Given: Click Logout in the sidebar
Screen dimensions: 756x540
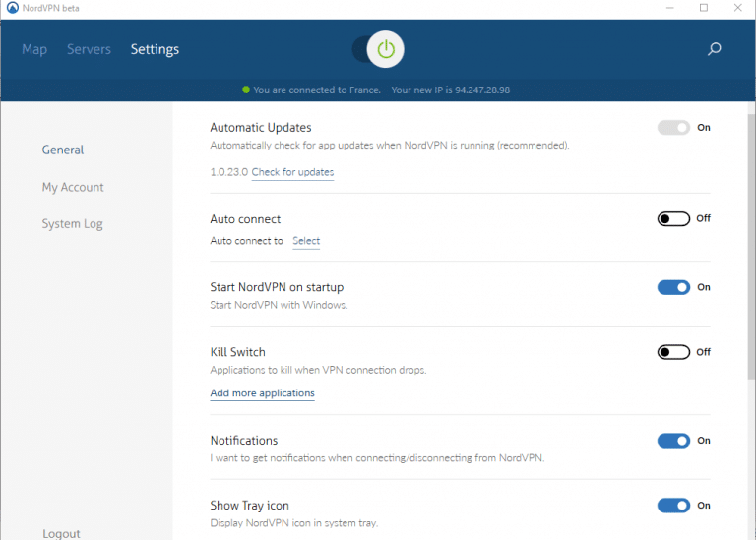Looking at the screenshot, I should pyautogui.click(x=61, y=533).
